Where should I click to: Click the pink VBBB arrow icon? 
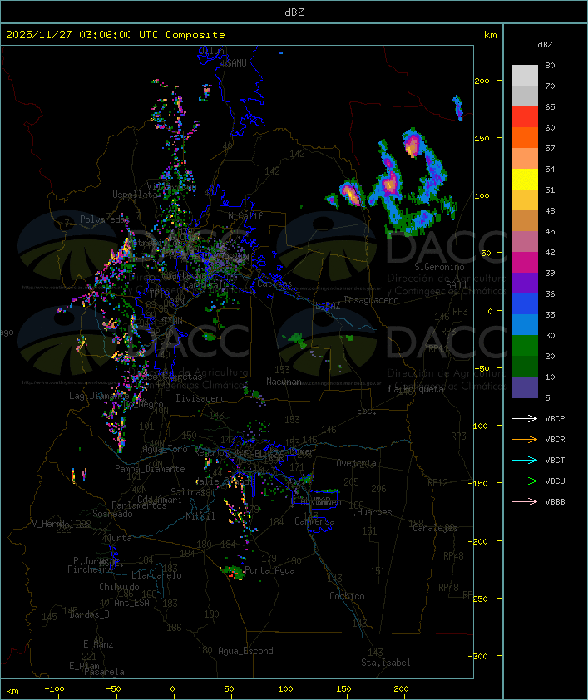(525, 502)
